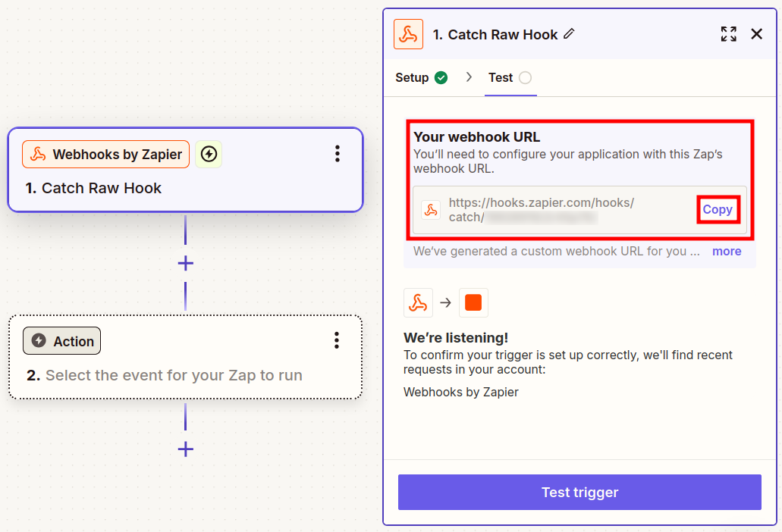Add a step below the Action card

tap(186, 449)
